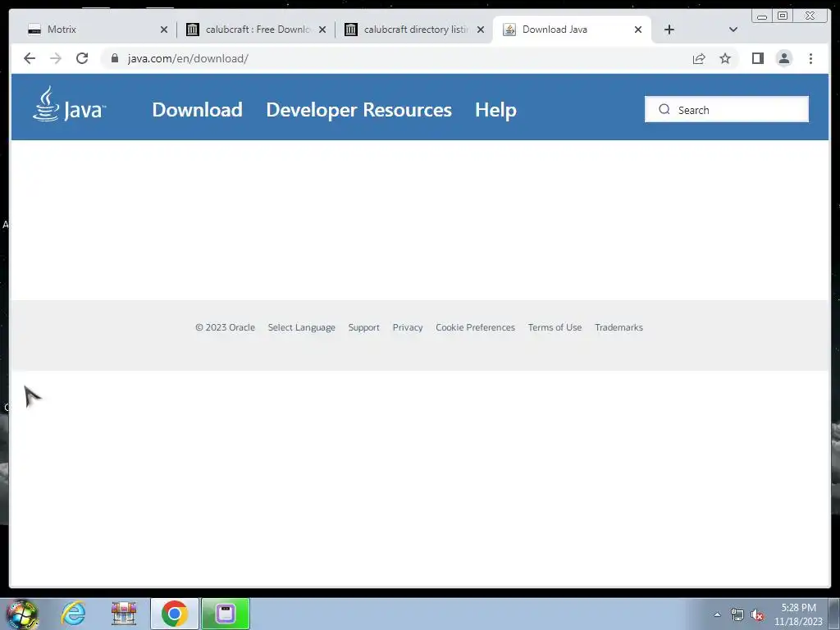Open the store app icon in taskbar
Viewport: 840px width, 630px height.
click(124, 614)
